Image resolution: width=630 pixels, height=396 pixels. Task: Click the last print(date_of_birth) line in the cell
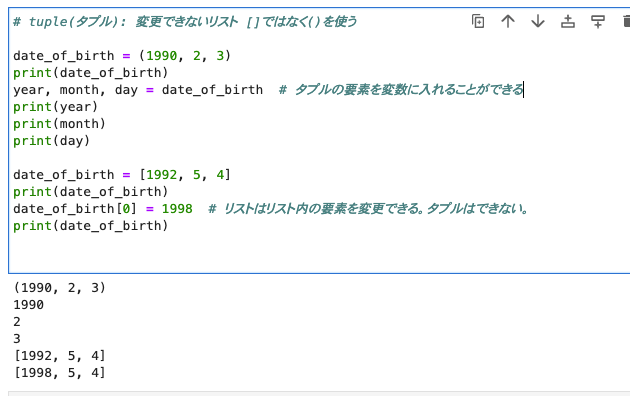pyautogui.click(x=91, y=226)
